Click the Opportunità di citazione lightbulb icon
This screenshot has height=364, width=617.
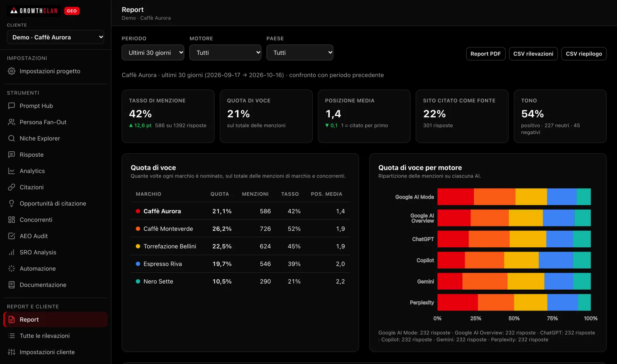(12, 203)
